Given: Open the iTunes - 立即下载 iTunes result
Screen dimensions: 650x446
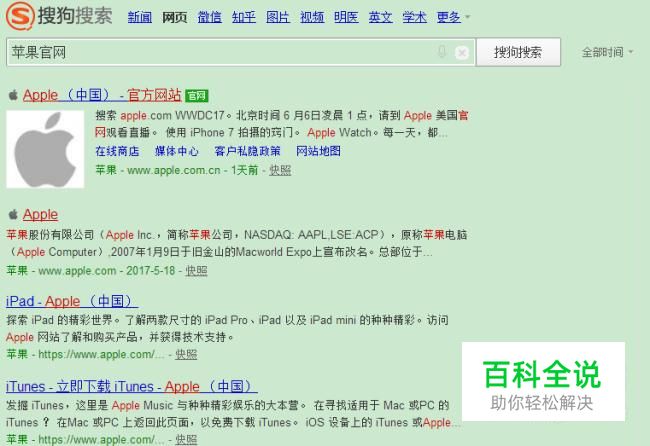Looking at the screenshot, I should point(131,387).
